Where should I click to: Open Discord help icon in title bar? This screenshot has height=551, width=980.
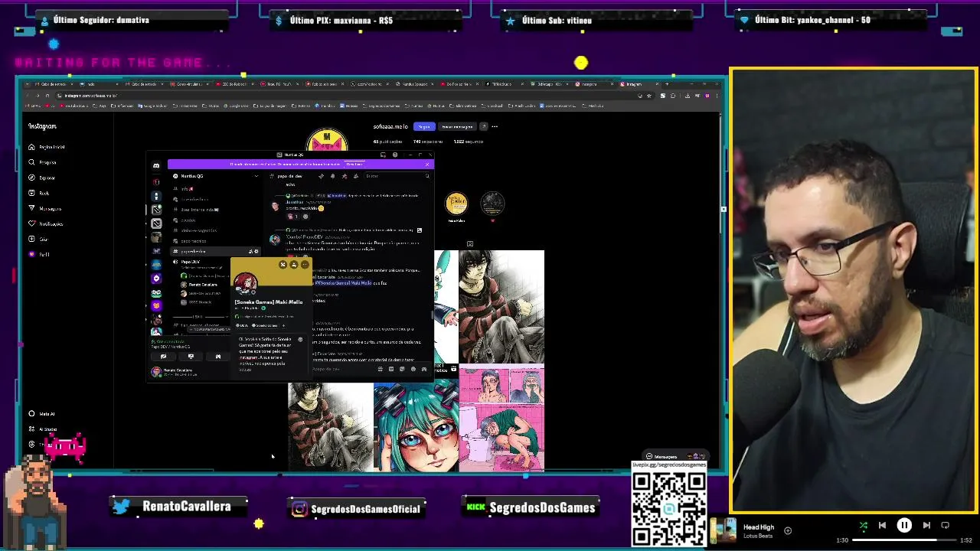click(395, 155)
